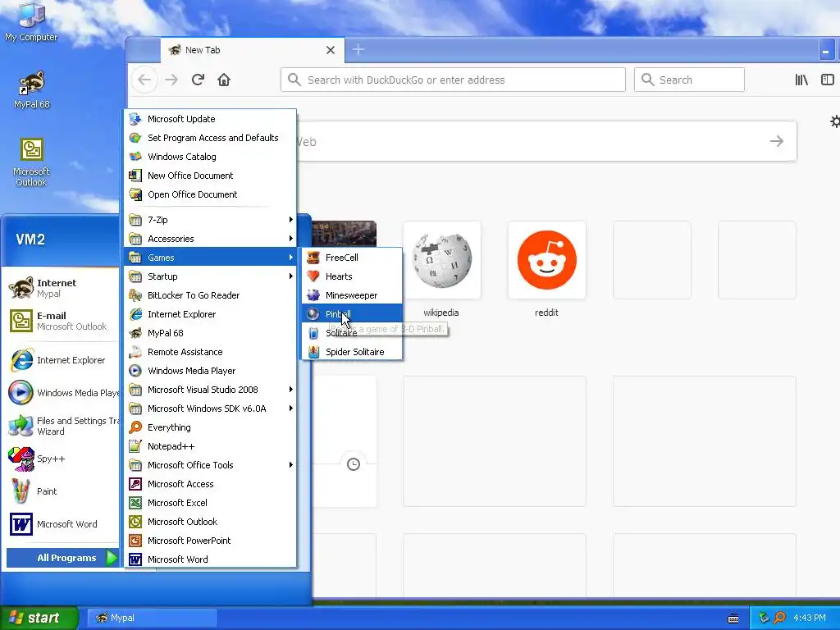
Task: Click Open Office Document icon
Action: [x=135, y=194]
